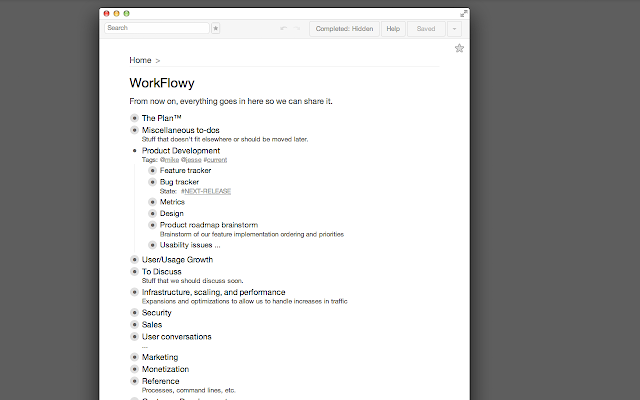The height and width of the screenshot is (400, 640).
Task: Open the Help button
Action: click(393, 29)
